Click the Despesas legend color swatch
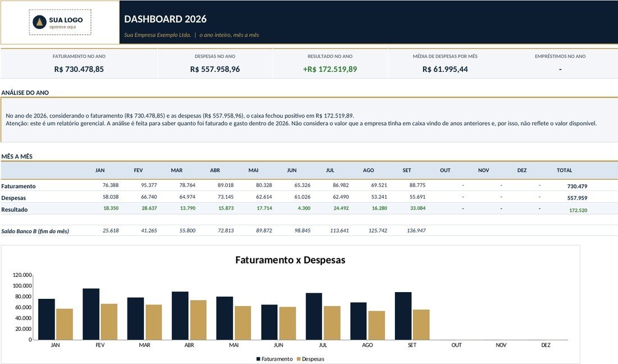The height and width of the screenshot is (364, 618). tap(298, 359)
